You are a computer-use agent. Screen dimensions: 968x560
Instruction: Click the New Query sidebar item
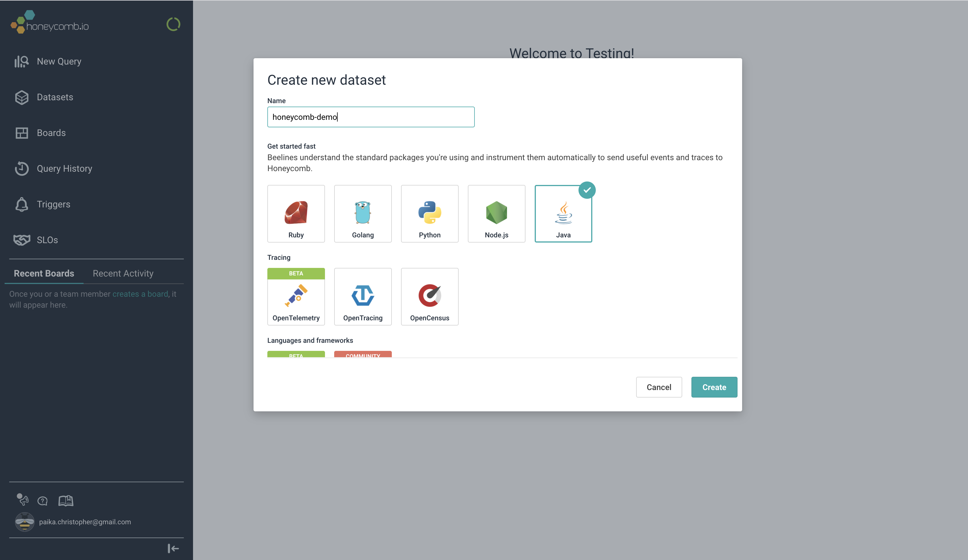pyautogui.click(x=59, y=61)
